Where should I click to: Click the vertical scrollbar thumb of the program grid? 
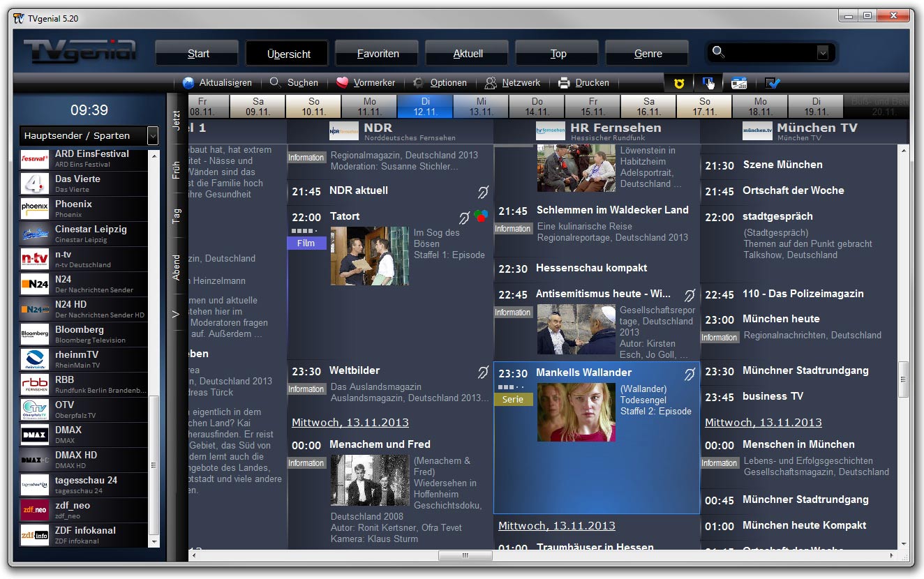coord(904,379)
